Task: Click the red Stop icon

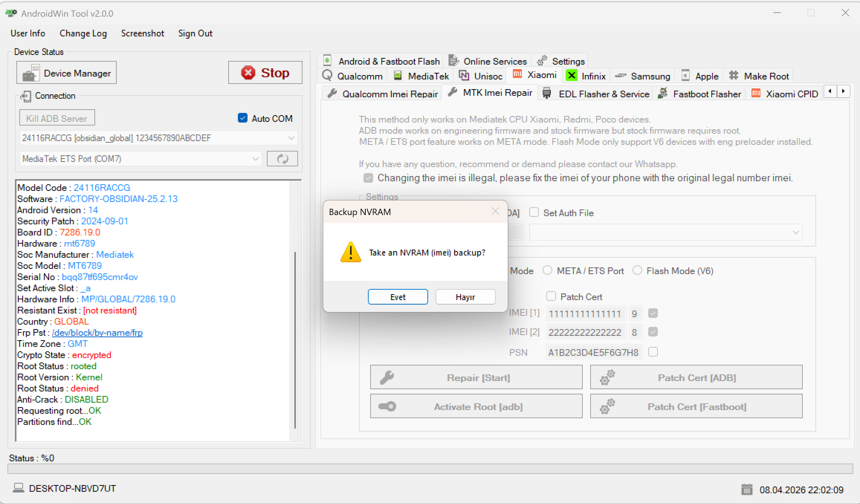Action: point(249,73)
